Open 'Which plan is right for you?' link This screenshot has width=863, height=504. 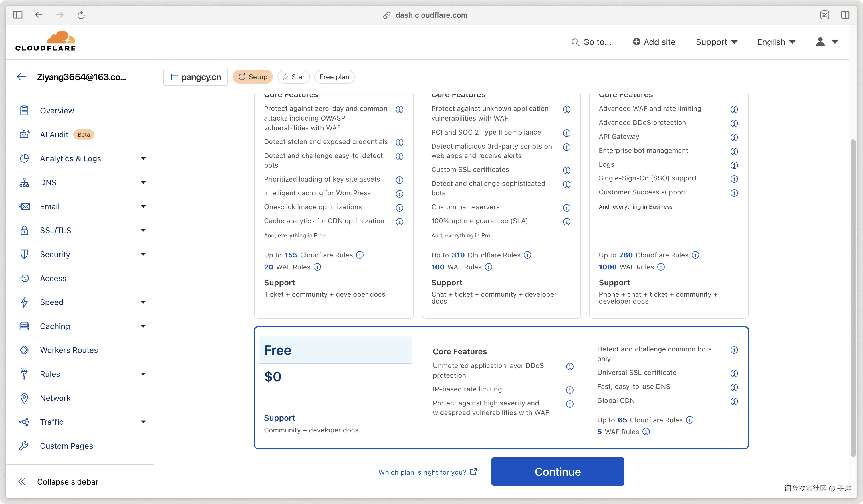(x=422, y=472)
